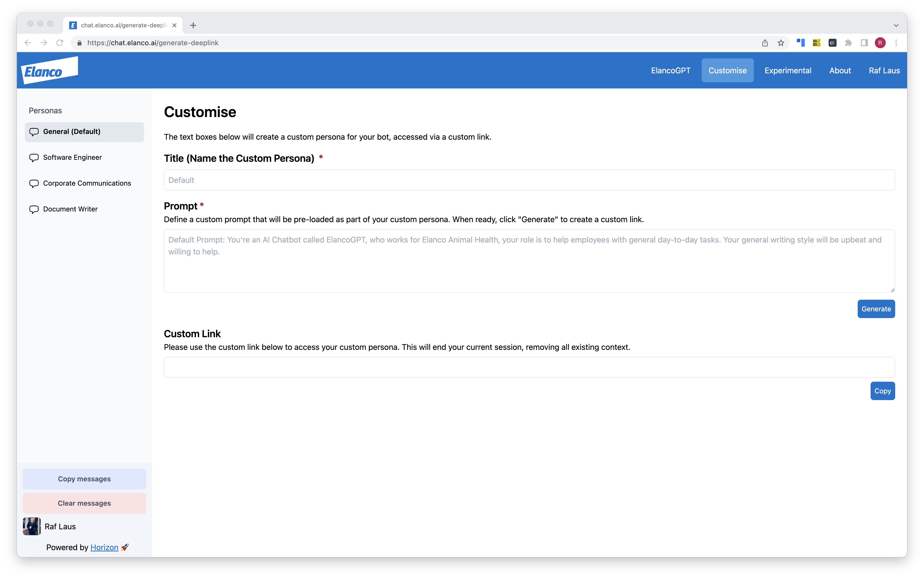Click the Corporate Communications persona icon
This screenshot has width=924, height=578.
click(x=34, y=183)
